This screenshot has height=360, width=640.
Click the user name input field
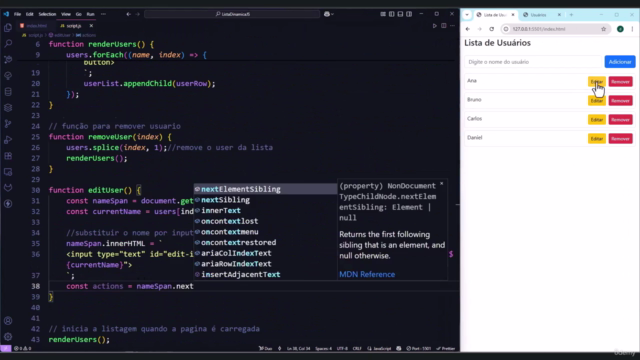tap(533, 62)
